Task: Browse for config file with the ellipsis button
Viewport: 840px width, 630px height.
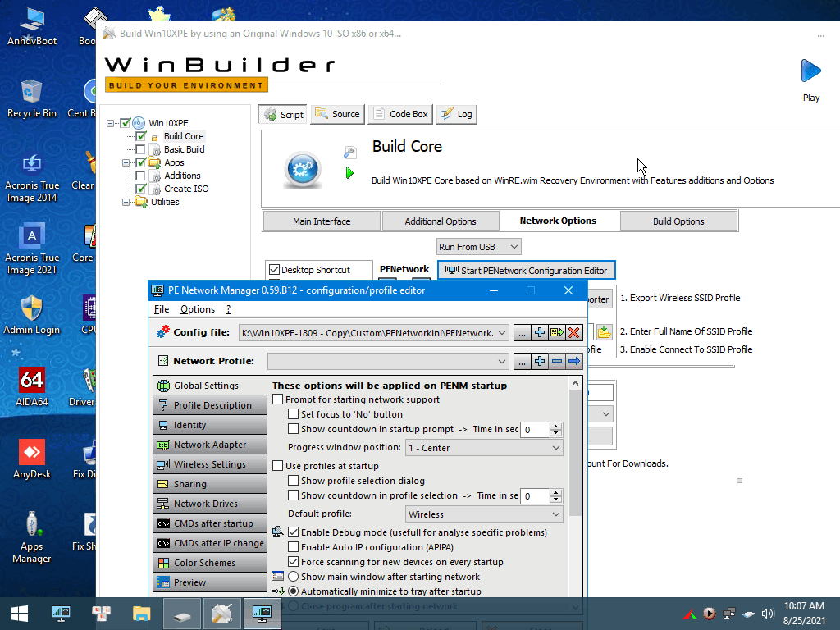Action: click(522, 333)
